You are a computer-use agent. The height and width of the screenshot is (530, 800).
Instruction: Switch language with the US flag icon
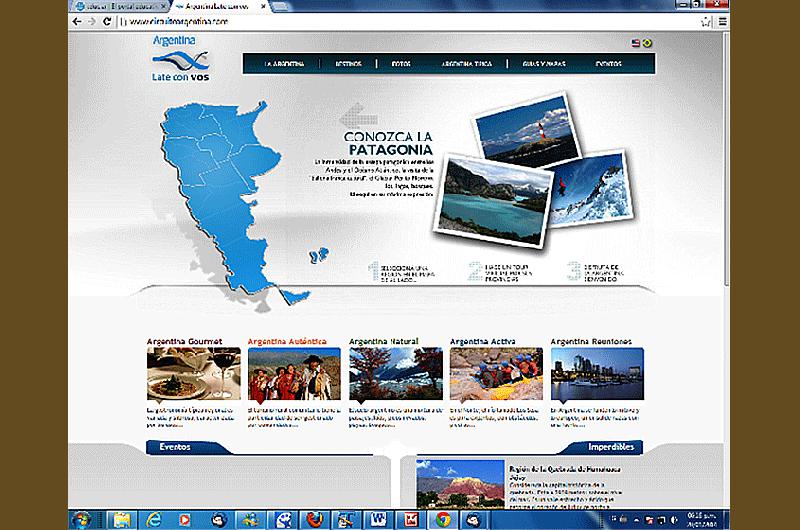click(636, 43)
